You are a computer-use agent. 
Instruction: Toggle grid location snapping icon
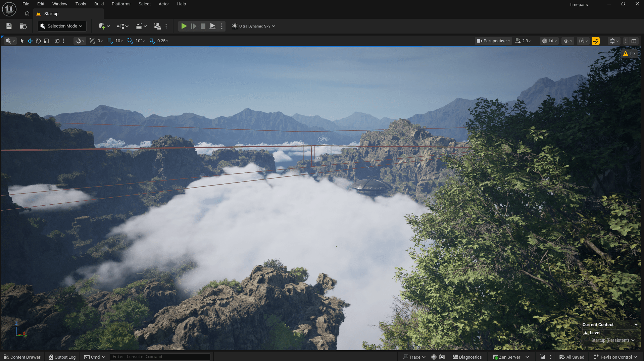point(110,41)
